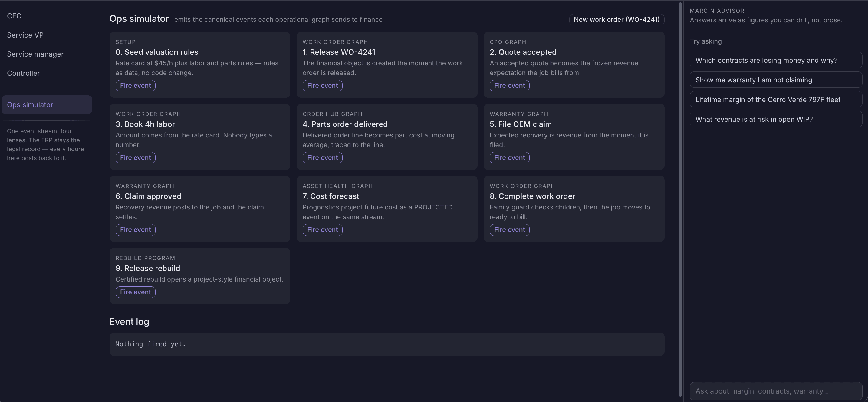The image size is (868, 402).
Task: Focus the Ask about margin input field
Action: click(x=776, y=391)
